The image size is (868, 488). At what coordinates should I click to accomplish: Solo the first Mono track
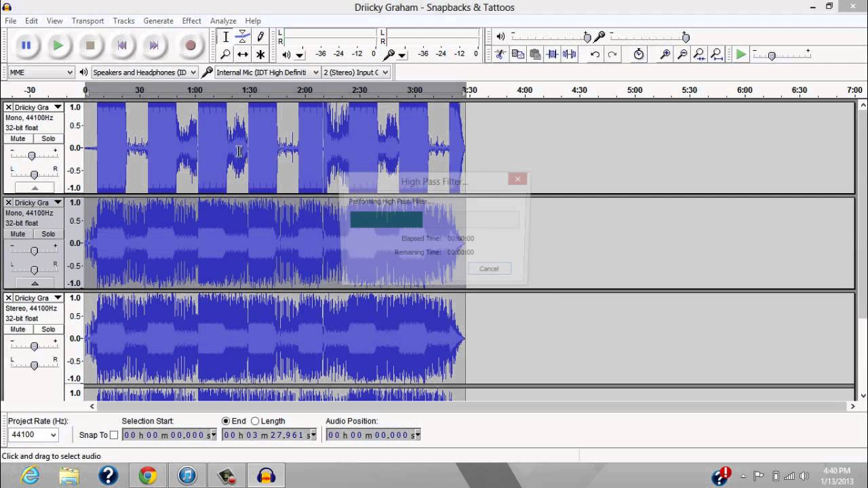click(48, 138)
